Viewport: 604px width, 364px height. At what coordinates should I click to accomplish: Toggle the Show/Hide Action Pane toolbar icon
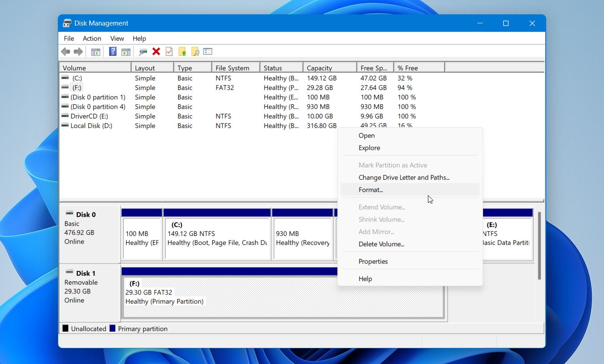point(126,51)
